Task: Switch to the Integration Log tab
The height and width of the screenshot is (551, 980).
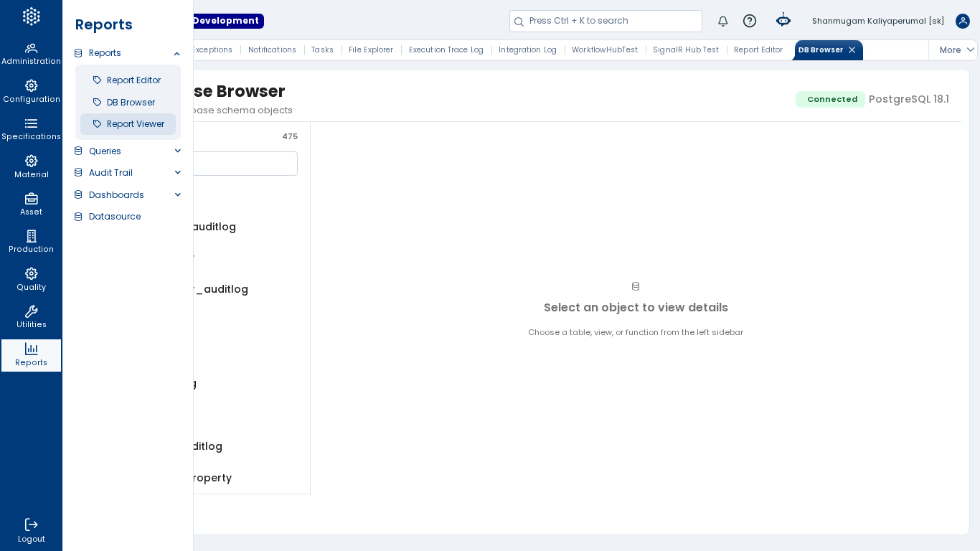Action: coord(527,50)
